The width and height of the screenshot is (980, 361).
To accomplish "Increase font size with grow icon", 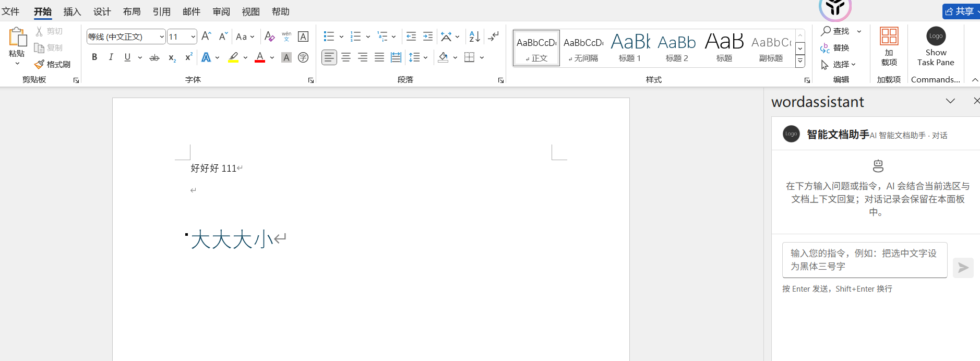I will pyautogui.click(x=206, y=37).
